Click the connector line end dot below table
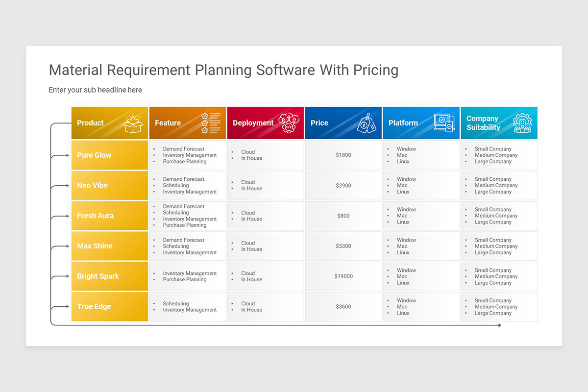This screenshot has width=588, height=392. (499, 325)
